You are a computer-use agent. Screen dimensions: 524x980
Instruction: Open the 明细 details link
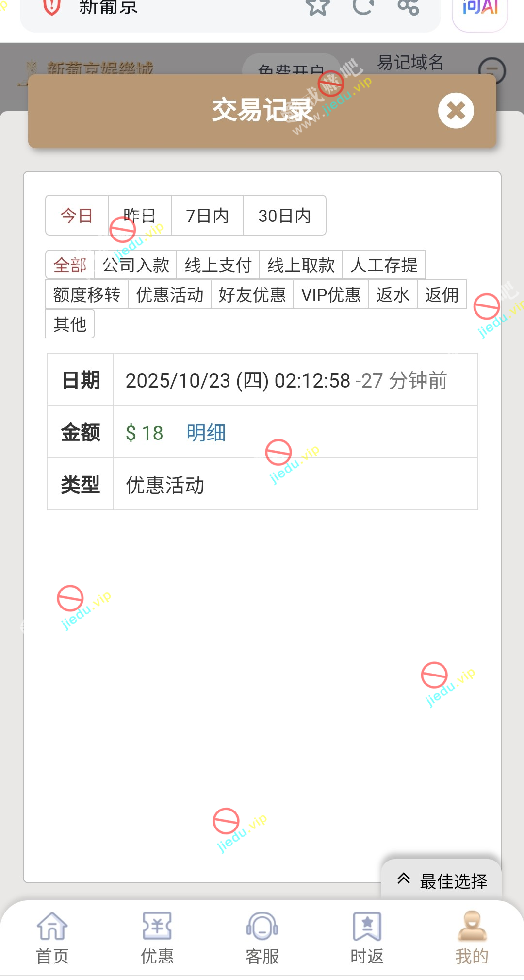(x=206, y=433)
